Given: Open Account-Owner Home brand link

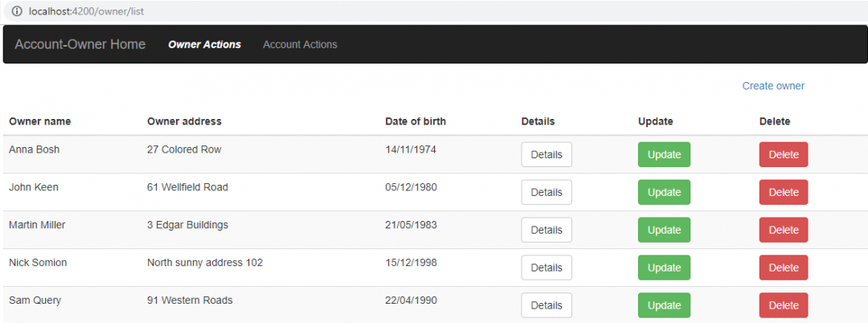Looking at the screenshot, I should point(80,44).
